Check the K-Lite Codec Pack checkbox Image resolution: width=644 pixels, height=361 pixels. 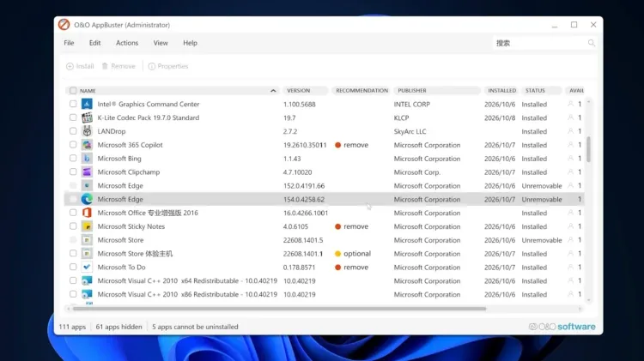pyautogui.click(x=73, y=117)
